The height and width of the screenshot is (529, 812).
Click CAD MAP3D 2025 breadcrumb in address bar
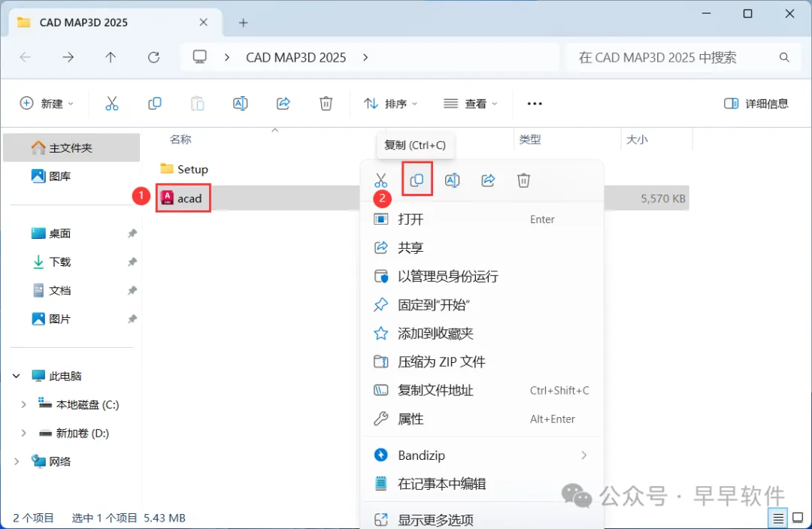tap(295, 57)
